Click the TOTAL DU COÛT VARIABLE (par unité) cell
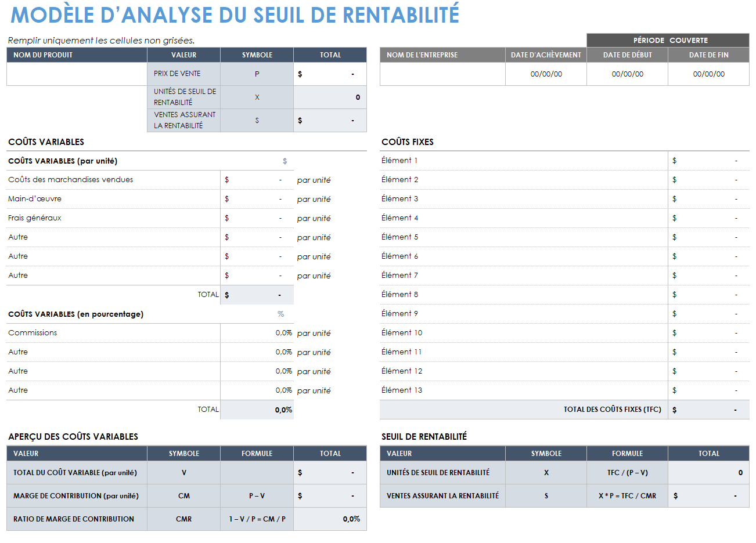Viewport: 756px width, 543px height. pyautogui.click(x=77, y=473)
